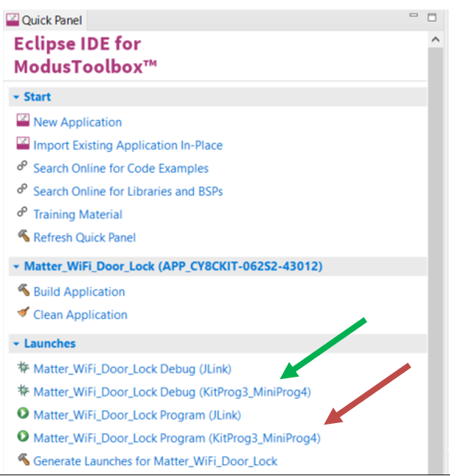This screenshot has height=476, width=450.
Task: Open Search Online for Code Examples link
Action: point(121,168)
